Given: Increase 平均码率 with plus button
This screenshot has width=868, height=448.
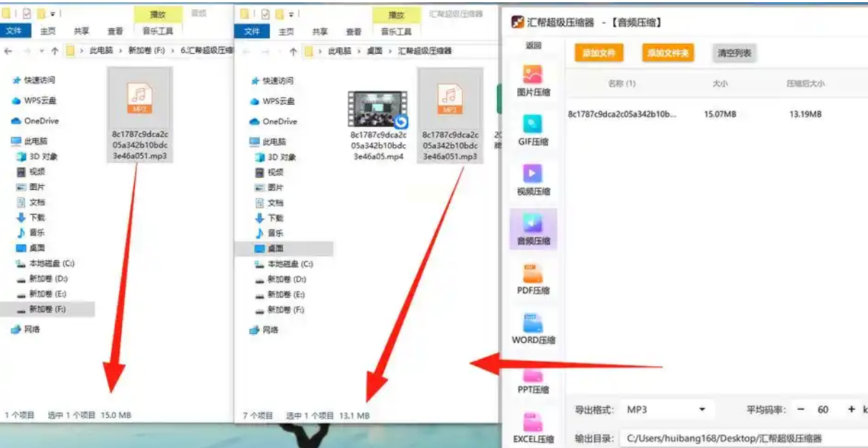Looking at the screenshot, I should click(851, 409).
